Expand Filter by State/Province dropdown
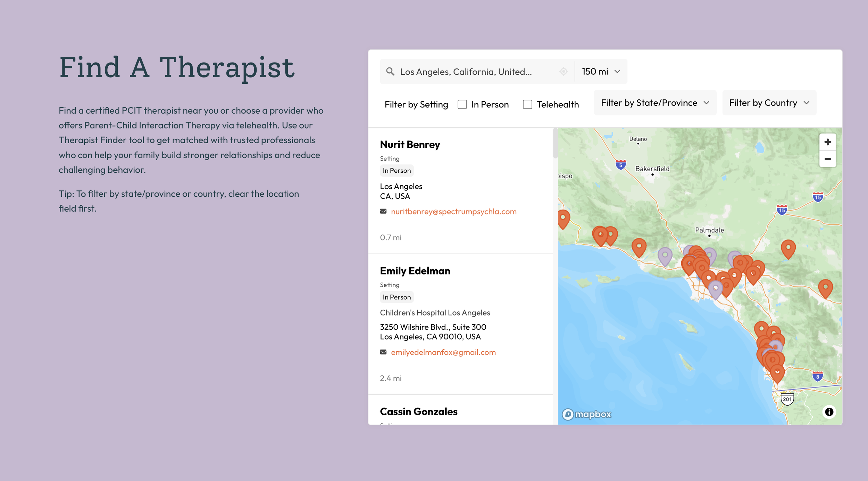Image resolution: width=868 pixels, height=481 pixels. tap(655, 103)
